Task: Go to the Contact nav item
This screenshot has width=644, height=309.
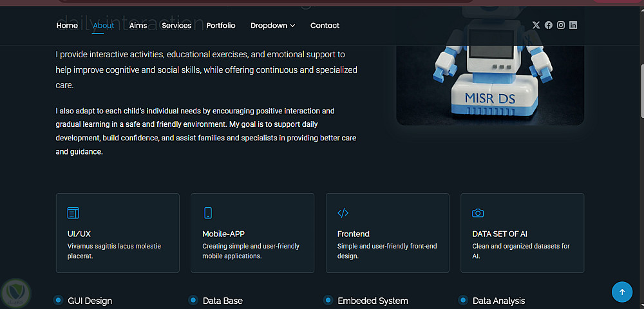Action: tap(325, 26)
